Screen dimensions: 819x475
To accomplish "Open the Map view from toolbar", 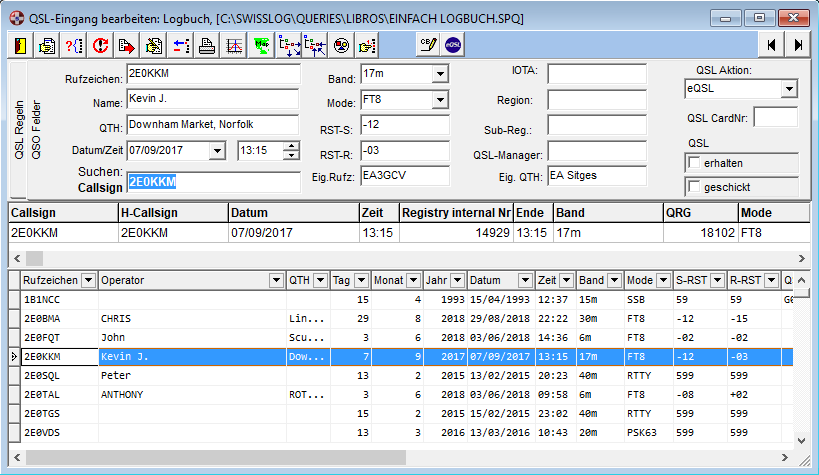I will [x=261, y=45].
